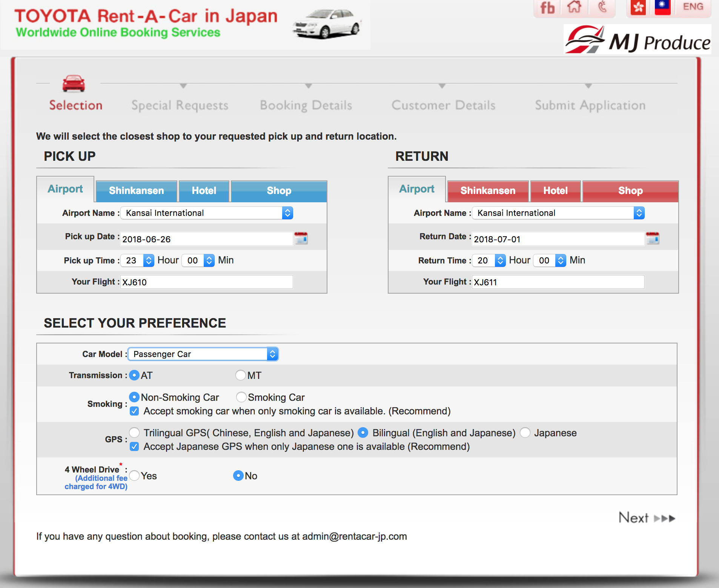Select MT transmission
719x588 pixels.
(241, 376)
